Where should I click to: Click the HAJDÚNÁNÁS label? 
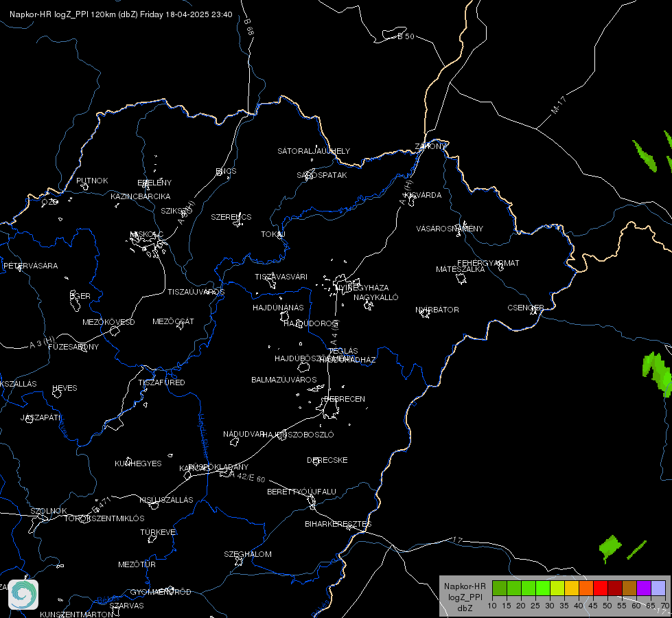pos(278,308)
